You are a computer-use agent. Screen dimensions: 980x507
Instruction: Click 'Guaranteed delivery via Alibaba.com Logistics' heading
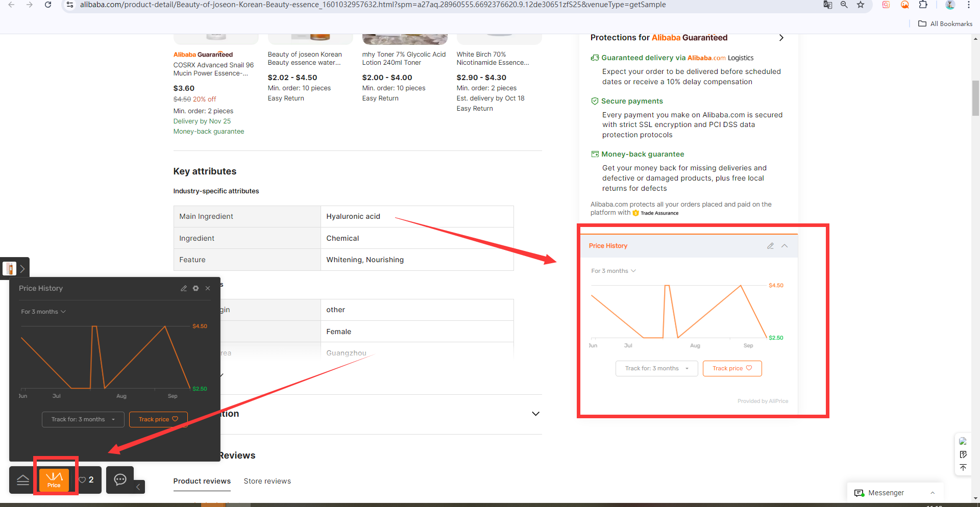click(677, 58)
